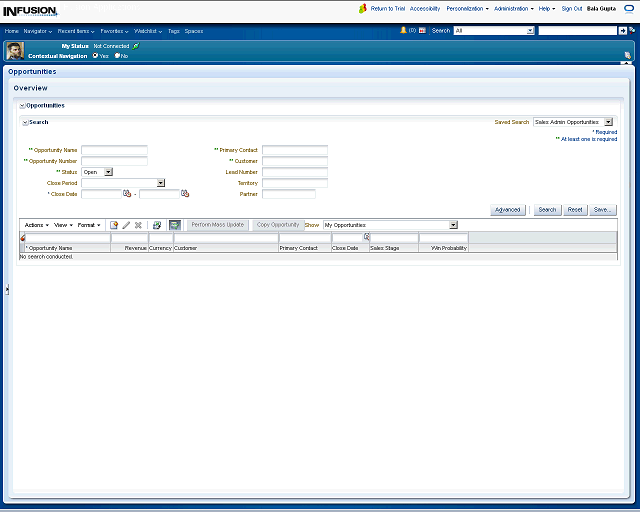Click the user profile photo
The width and height of the screenshot is (640, 512).
[15, 51]
